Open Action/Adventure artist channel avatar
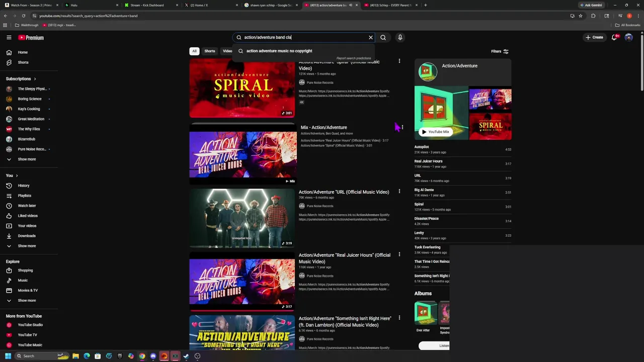The width and height of the screenshot is (644, 362). tap(428, 71)
